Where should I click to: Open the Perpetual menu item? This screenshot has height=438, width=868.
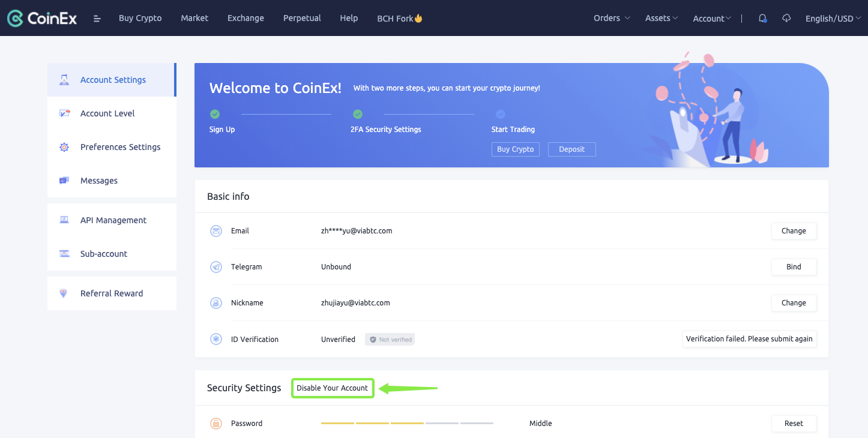302,18
